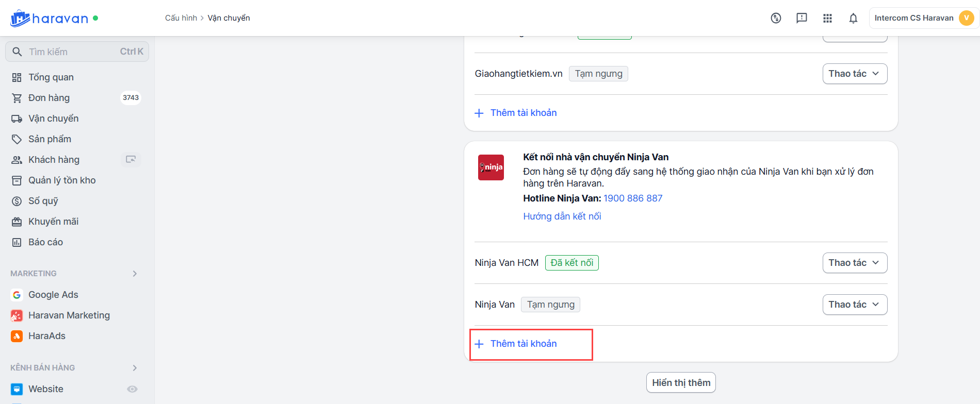Toggle Website visibility eye icon
This screenshot has height=404, width=980.
pyautogui.click(x=133, y=389)
